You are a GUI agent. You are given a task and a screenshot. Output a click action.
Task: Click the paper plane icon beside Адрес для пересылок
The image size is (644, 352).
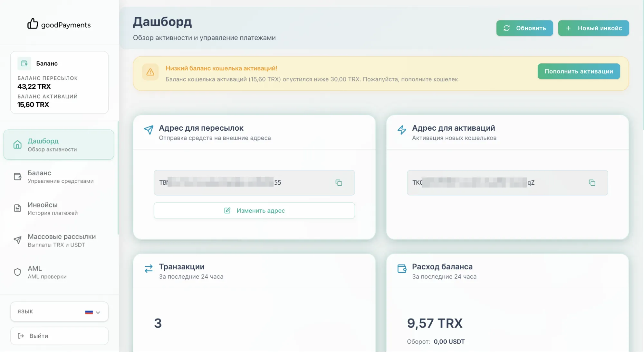point(149,130)
